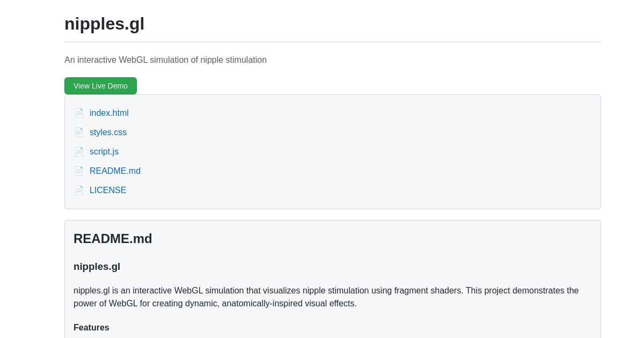Click the file icon beside LICENSE

[x=79, y=190]
